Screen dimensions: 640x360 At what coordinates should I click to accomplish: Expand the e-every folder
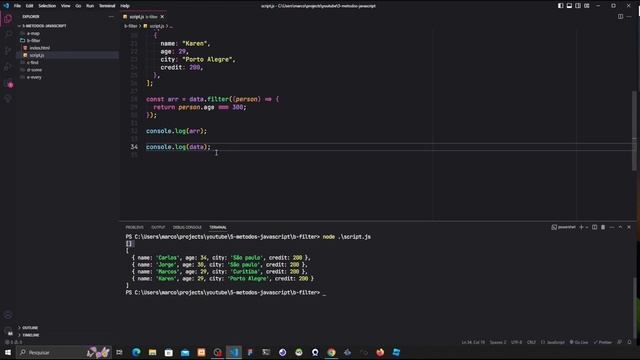pyautogui.click(x=34, y=77)
